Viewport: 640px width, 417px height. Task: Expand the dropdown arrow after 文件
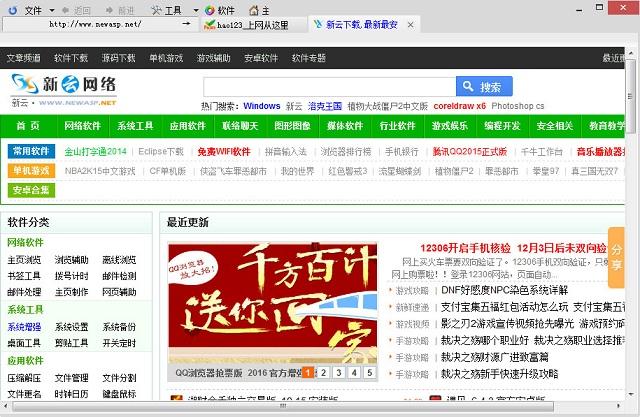click(x=52, y=10)
